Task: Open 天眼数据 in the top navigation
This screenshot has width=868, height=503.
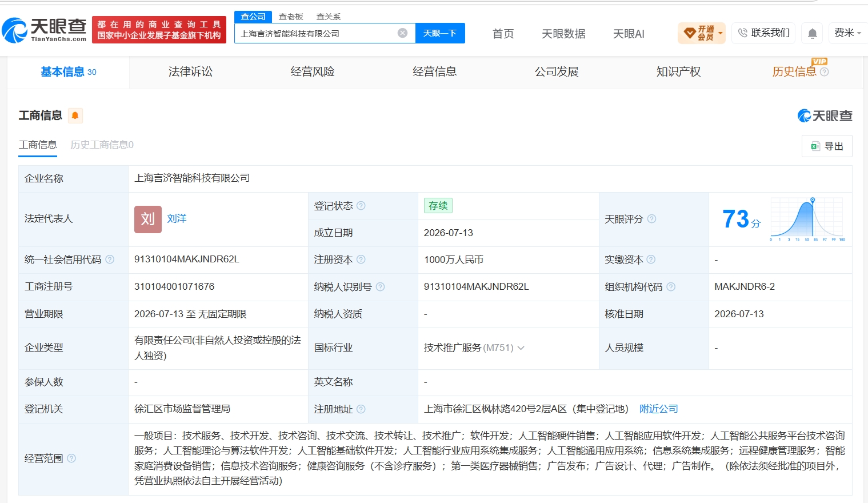Action: [563, 34]
